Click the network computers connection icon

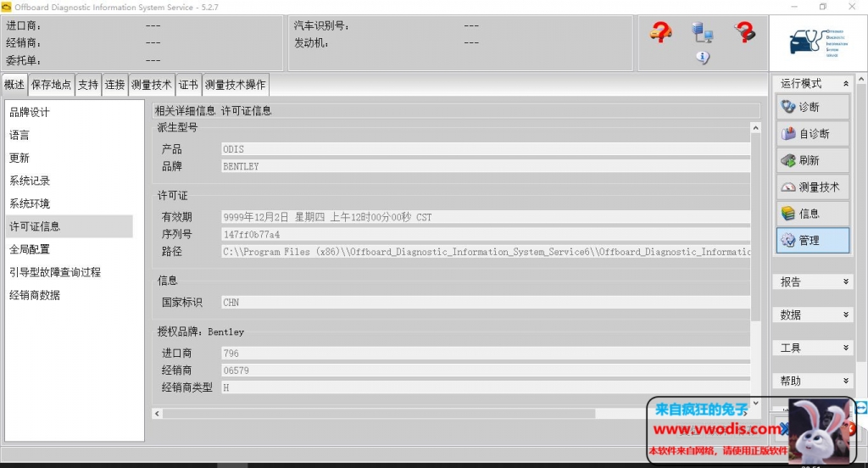pyautogui.click(x=703, y=33)
